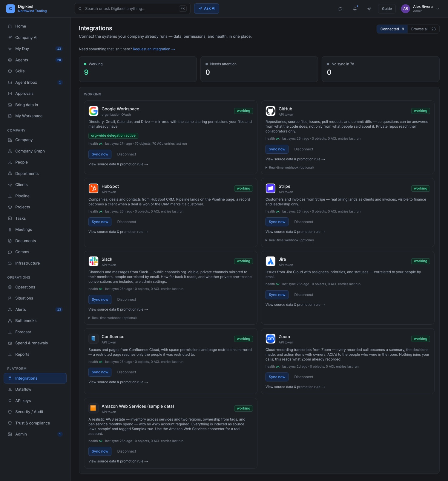Open Spend & renewals page

tap(35, 343)
